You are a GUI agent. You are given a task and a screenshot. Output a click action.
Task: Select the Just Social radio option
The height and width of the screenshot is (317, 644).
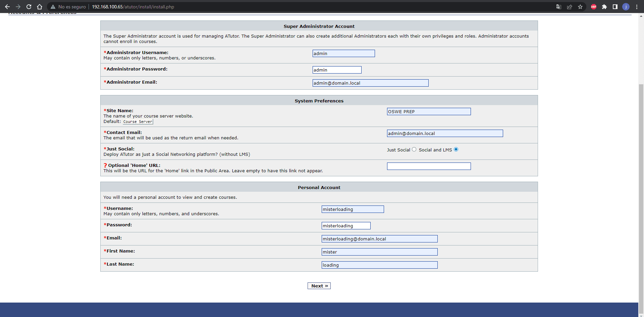click(414, 149)
